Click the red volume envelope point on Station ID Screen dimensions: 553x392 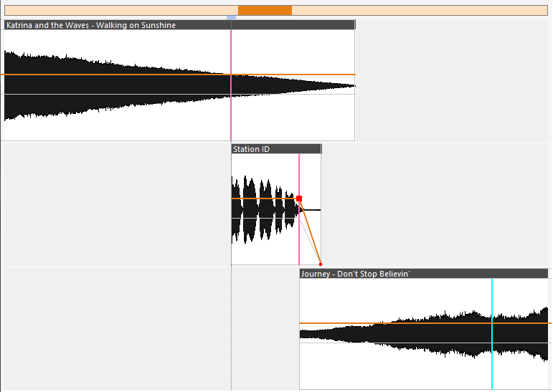point(299,199)
